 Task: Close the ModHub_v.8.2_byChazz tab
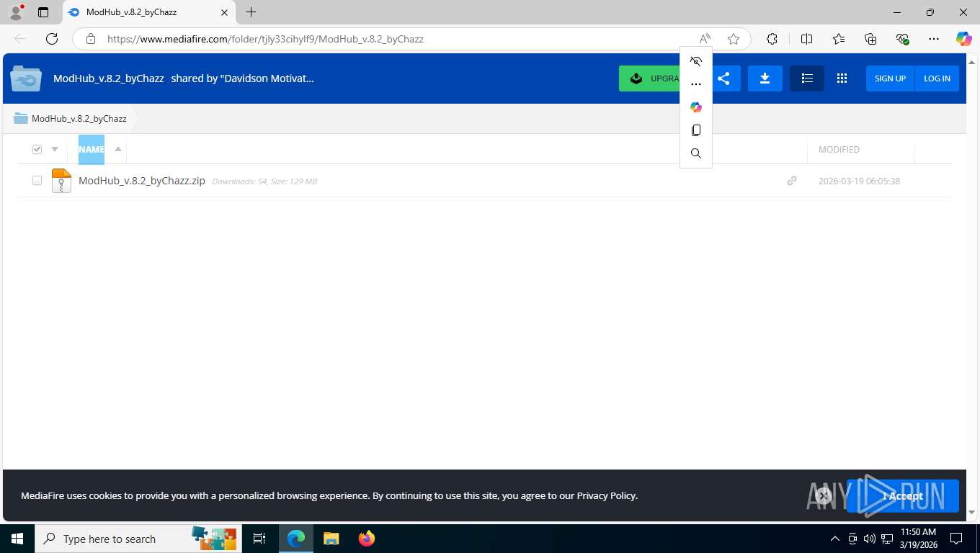point(224,12)
